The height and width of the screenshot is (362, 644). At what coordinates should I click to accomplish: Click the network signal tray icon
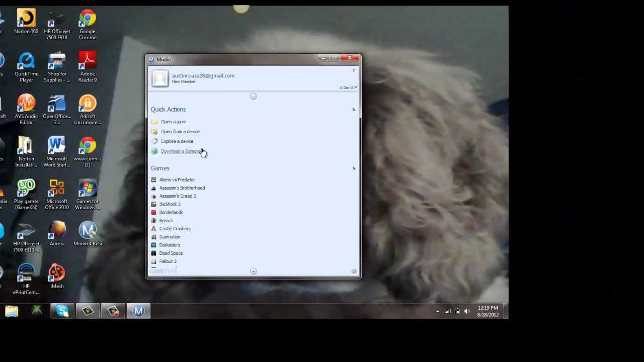point(447,312)
